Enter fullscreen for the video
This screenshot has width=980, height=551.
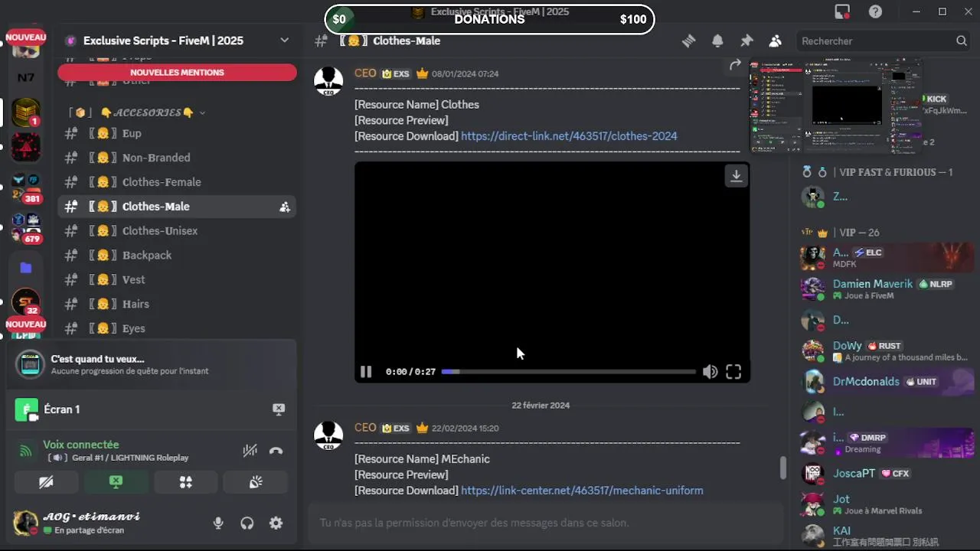(733, 372)
